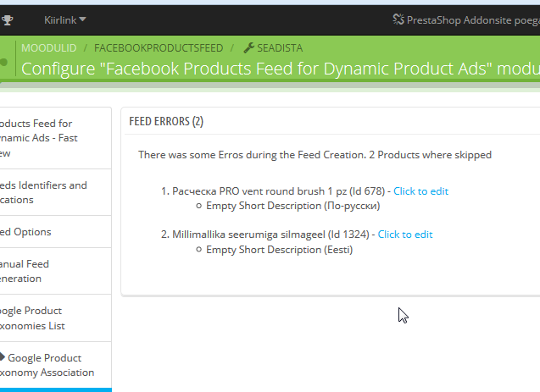Click the PrestaShop Addons icon in header
The width and height of the screenshot is (540, 392).
pyautogui.click(x=398, y=19)
